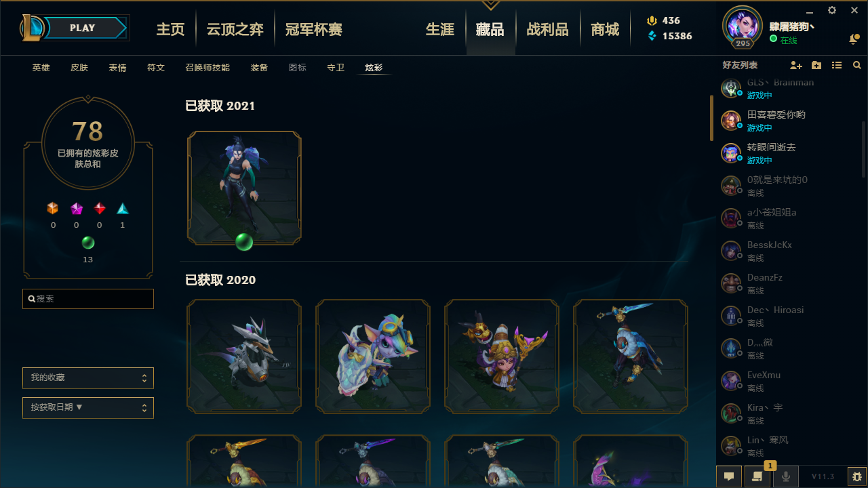Go to the 战利品 tab
The width and height of the screenshot is (868, 488).
(x=547, y=29)
